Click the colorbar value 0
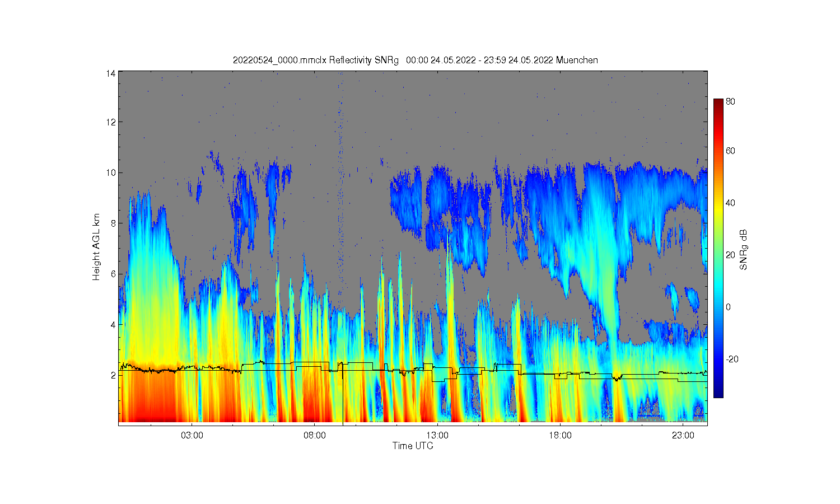The height and width of the screenshot is (504, 840). (728, 307)
